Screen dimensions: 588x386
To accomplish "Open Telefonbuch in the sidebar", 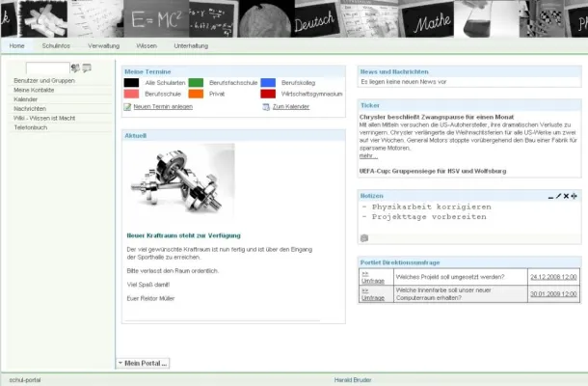I will coord(31,127).
